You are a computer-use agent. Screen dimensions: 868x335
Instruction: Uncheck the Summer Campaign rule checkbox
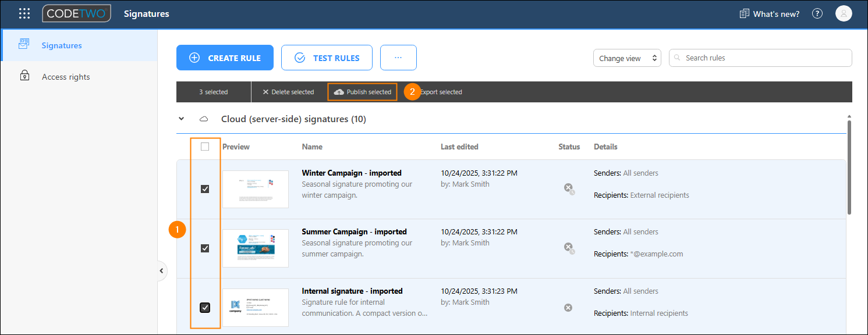(x=205, y=248)
